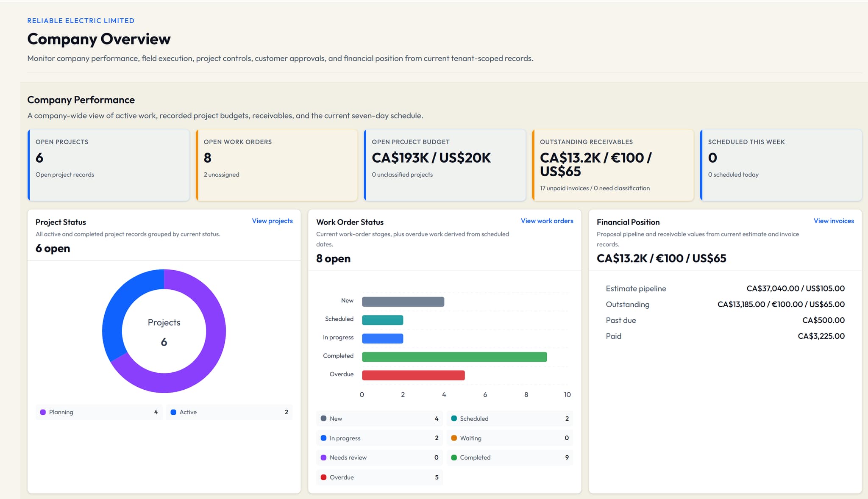868x499 pixels.
Task: Click the gray New bar in chart
Action: point(403,302)
